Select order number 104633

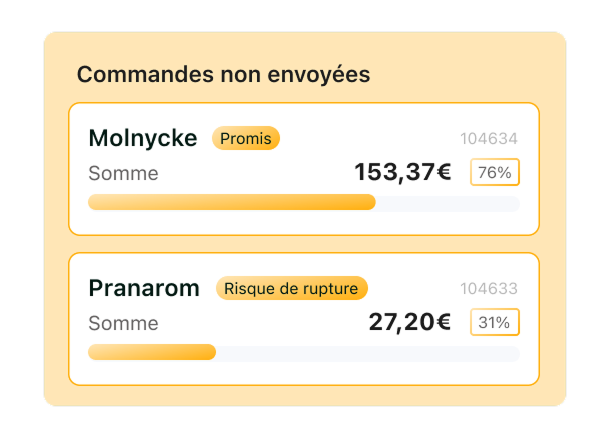(489, 289)
